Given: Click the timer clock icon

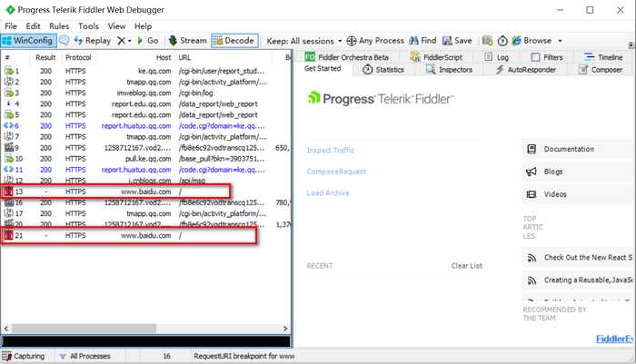Looking at the screenshot, I should [x=502, y=41].
